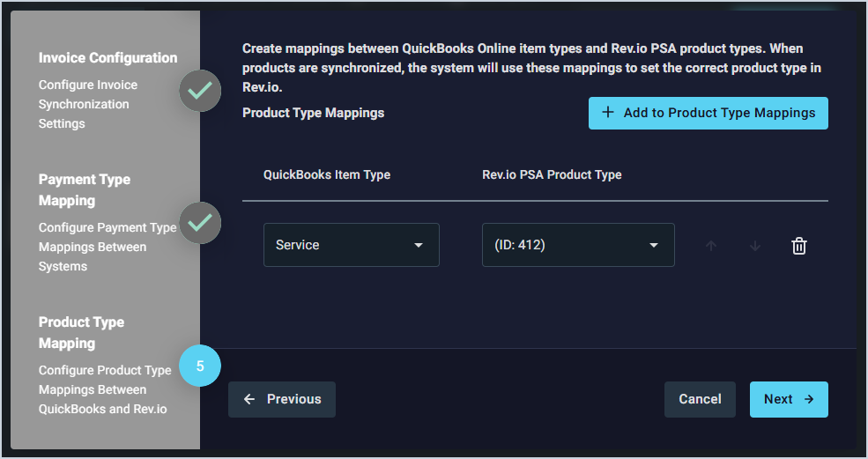Expand the (ID: 412) product type dropdown

point(578,245)
